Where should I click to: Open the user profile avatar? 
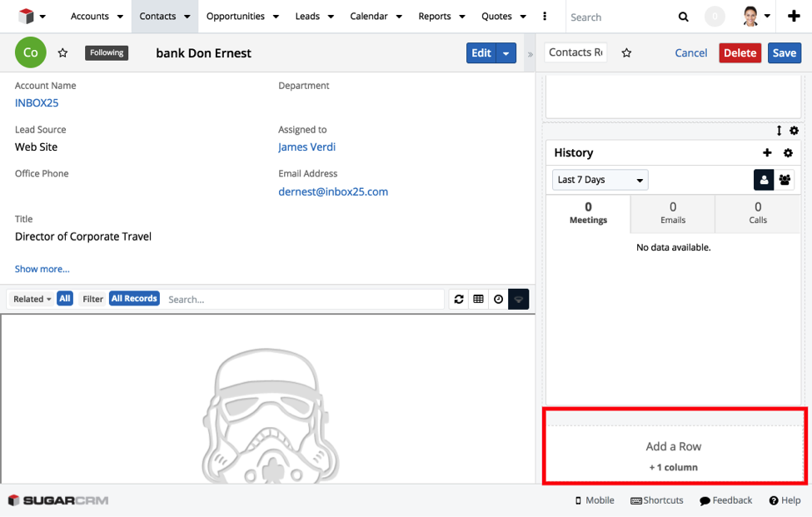pos(750,17)
